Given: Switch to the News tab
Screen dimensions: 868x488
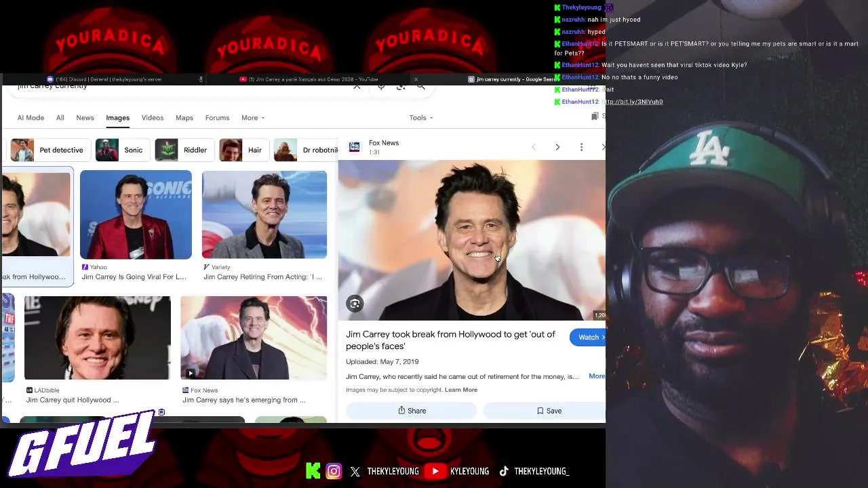Looking at the screenshot, I should click(85, 118).
